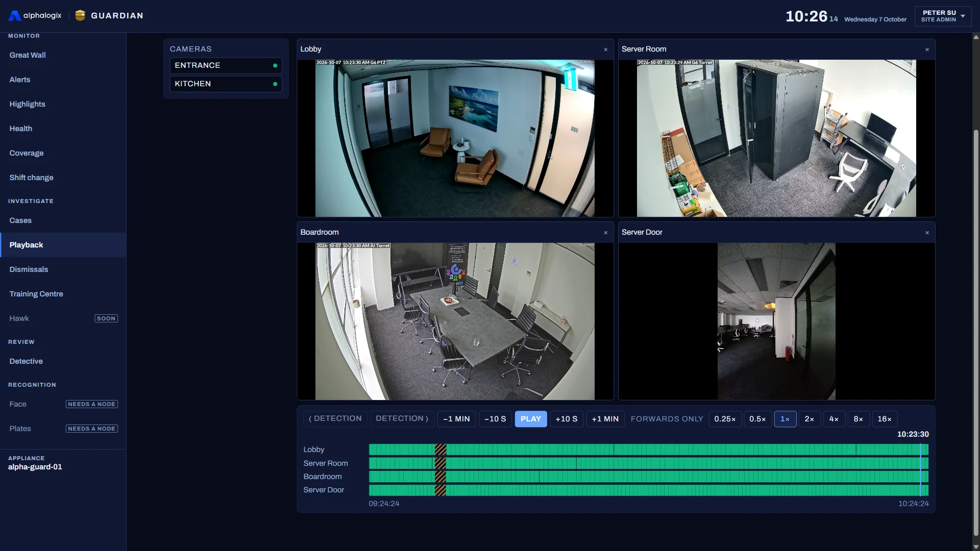Screen dimensions: 980x551
Task: Open the Detective review page
Action: [63, 361]
